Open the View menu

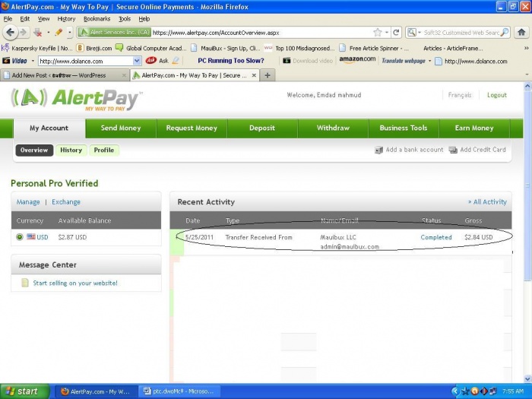tap(43, 19)
